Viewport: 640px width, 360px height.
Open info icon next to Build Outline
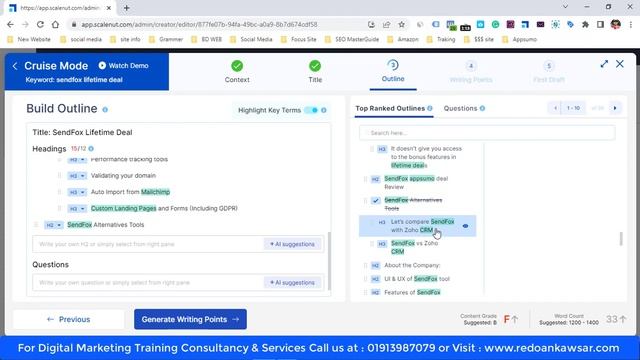[105, 110]
